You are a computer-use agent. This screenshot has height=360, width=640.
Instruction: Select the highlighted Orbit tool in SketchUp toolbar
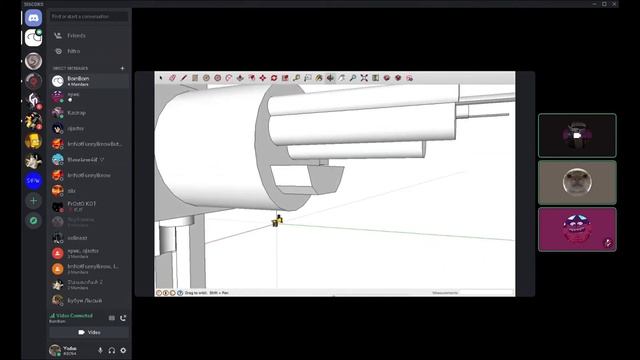point(330,78)
